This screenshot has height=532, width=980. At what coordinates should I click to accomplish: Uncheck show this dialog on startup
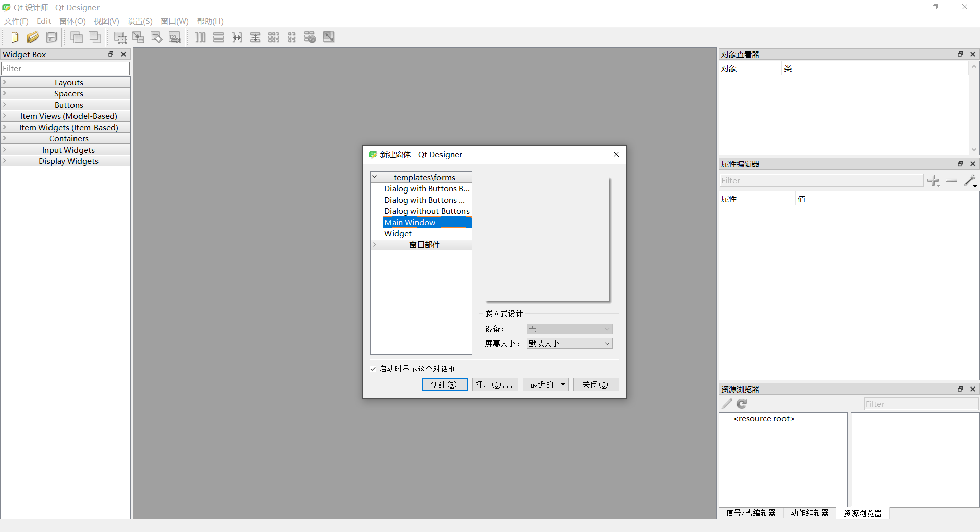coord(373,369)
